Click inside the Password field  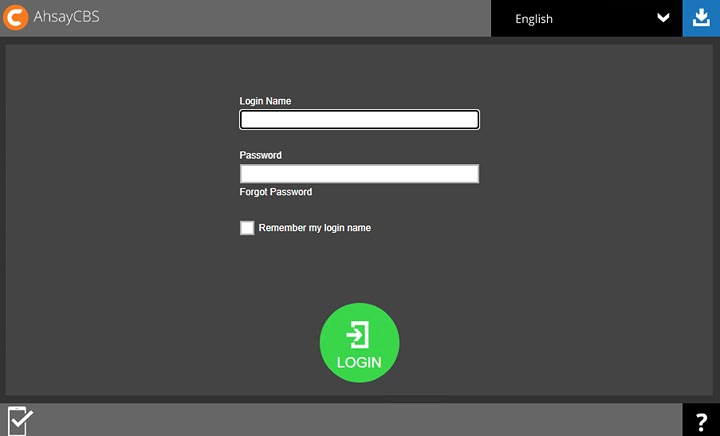point(359,174)
